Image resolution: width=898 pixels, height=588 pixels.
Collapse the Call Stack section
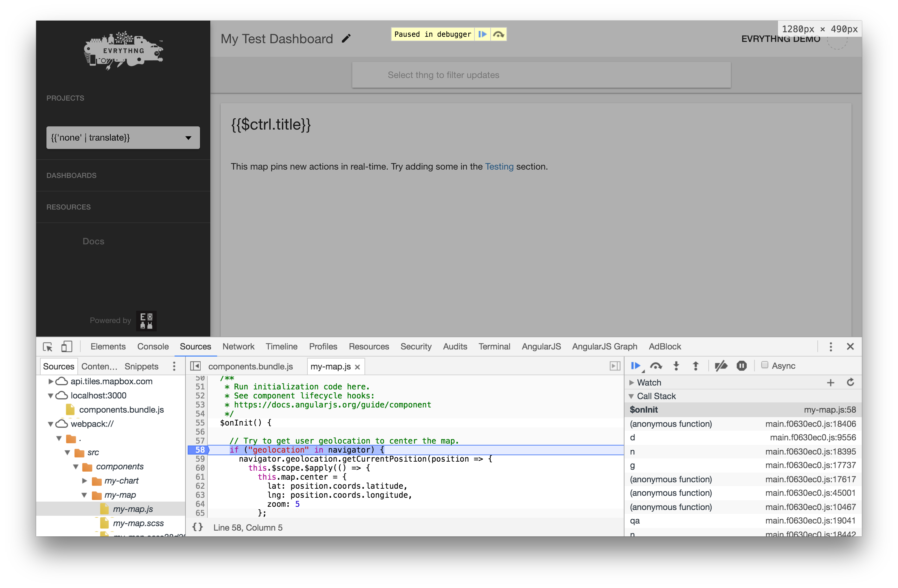click(631, 396)
